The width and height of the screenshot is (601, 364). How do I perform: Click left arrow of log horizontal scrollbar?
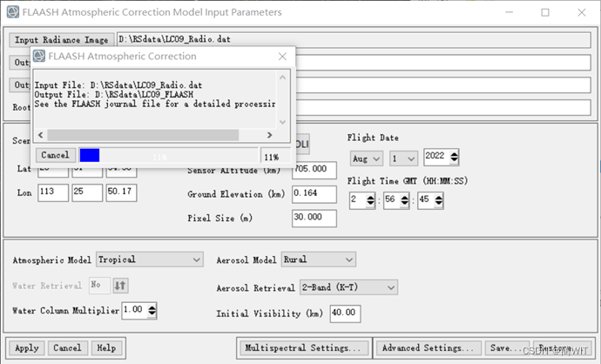(41, 135)
